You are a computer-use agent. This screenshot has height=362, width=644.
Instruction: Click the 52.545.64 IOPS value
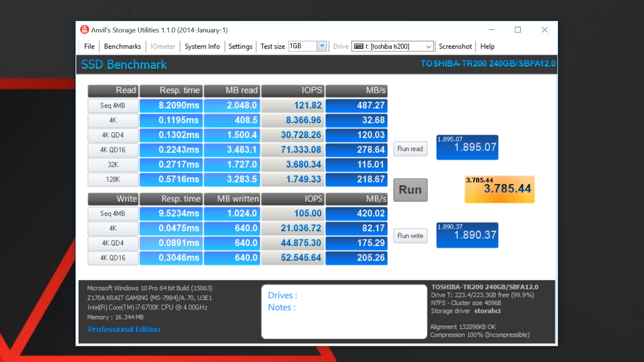coord(293,258)
